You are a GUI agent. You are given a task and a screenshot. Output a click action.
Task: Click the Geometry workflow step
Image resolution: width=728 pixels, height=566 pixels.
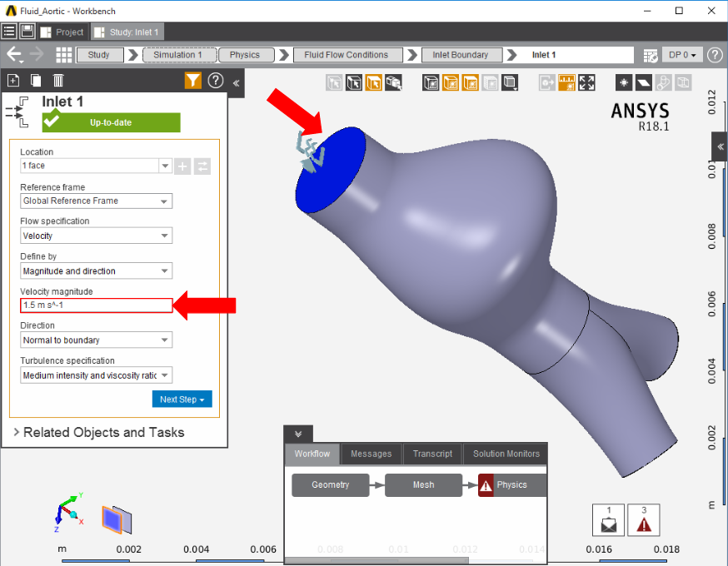point(330,484)
